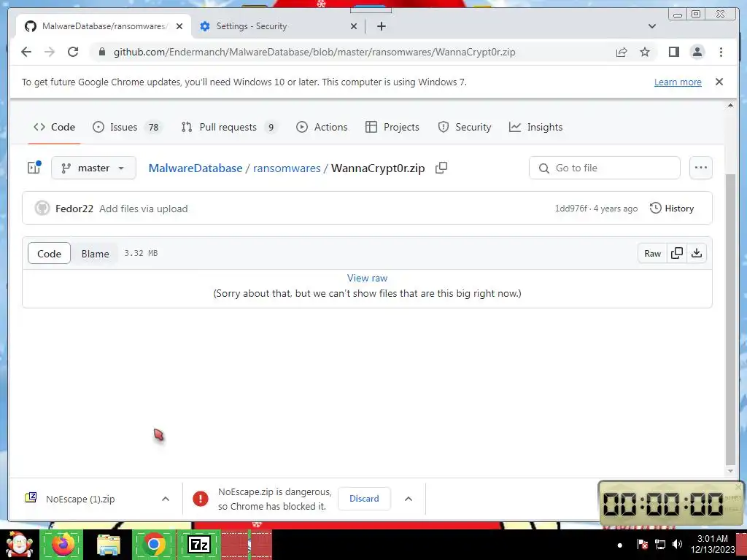747x560 pixels.
Task: Open the more file actions ellipsis
Action: [701, 168]
